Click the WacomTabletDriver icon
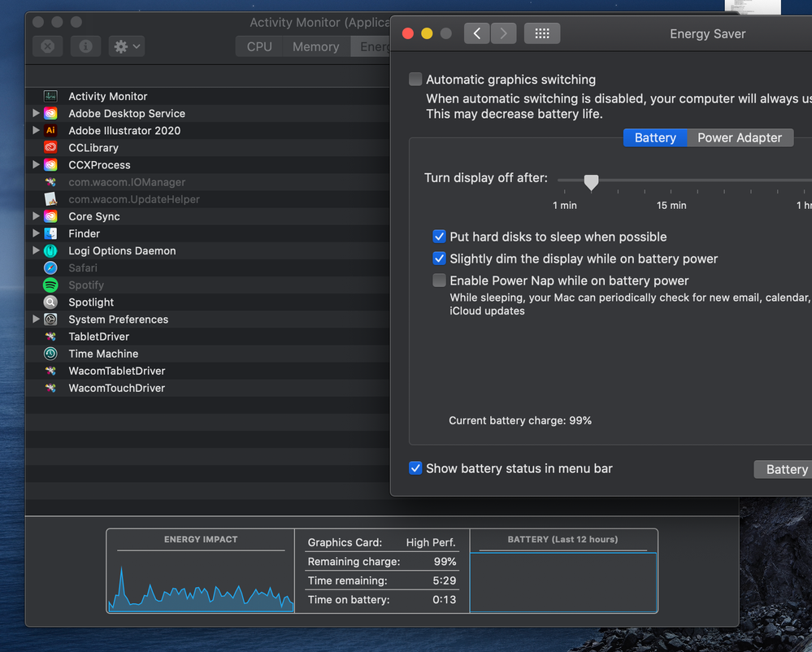Viewport: 812px width, 652px height. (50, 371)
